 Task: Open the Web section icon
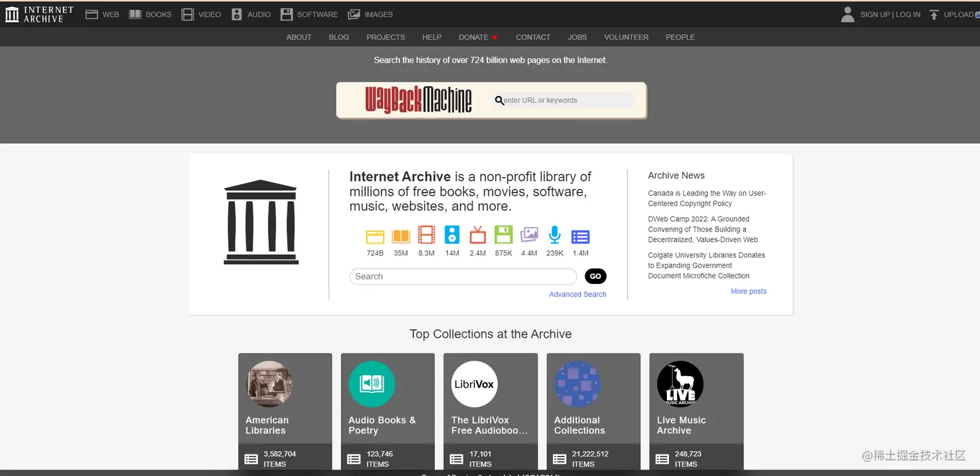pos(92,14)
